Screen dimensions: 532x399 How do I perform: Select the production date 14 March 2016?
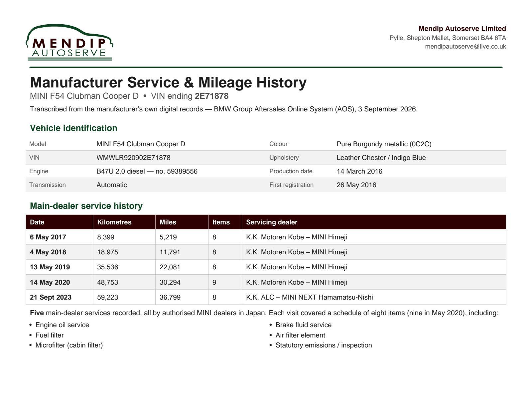click(x=359, y=171)
